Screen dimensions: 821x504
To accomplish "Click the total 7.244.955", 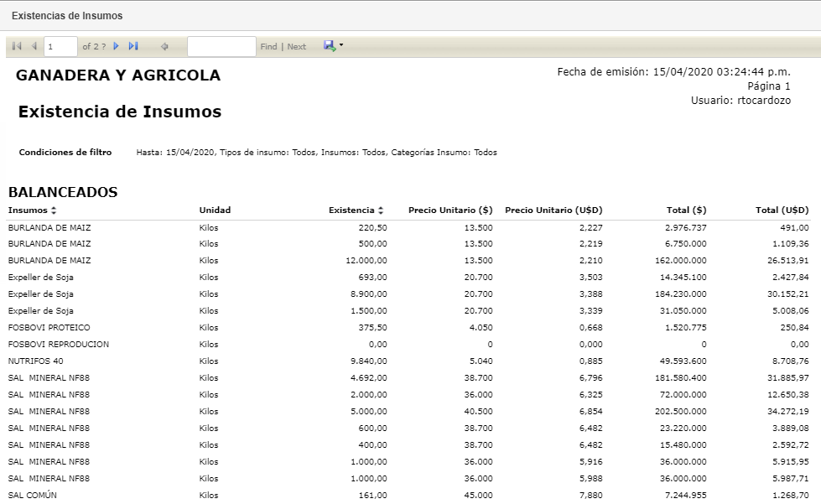I will (685, 495).
